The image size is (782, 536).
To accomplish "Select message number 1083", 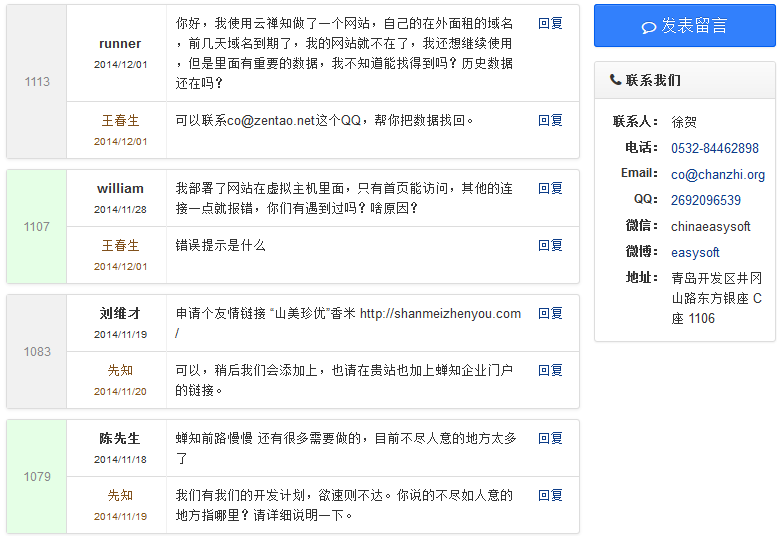I will tap(37, 352).
